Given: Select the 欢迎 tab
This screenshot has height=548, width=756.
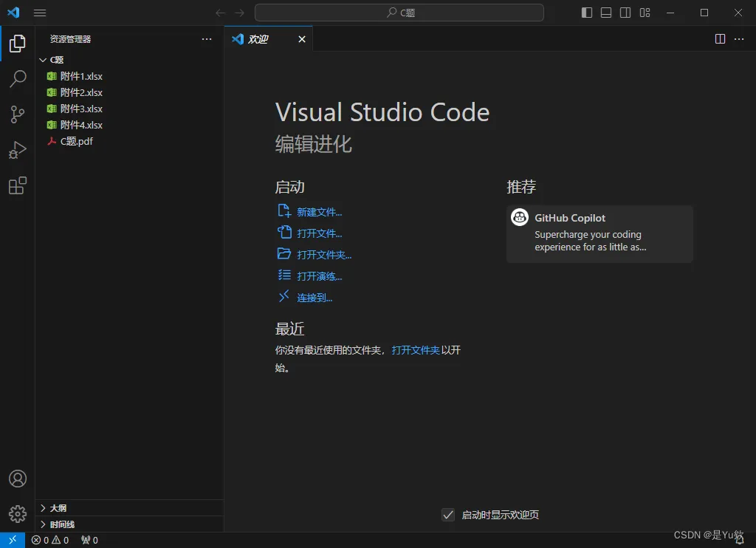Looking at the screenshot, I should pos(268,39).
